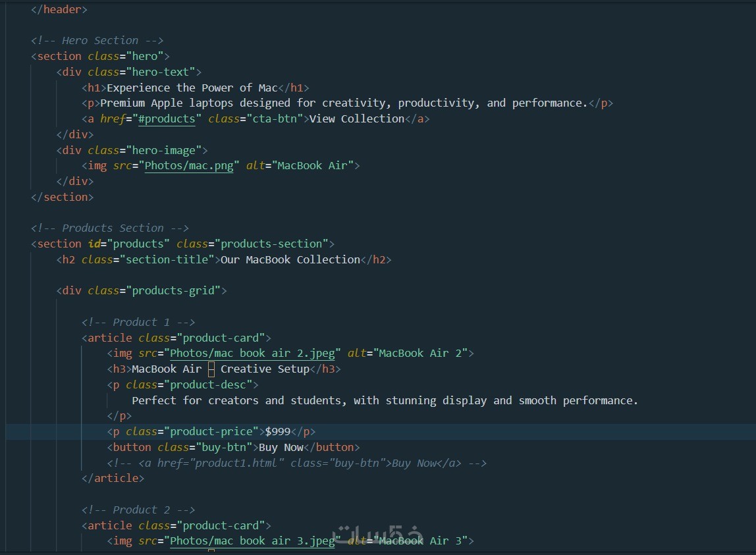Click the closing header tag
This screenshot has height=555, width=756.
(x=59, y=10)
